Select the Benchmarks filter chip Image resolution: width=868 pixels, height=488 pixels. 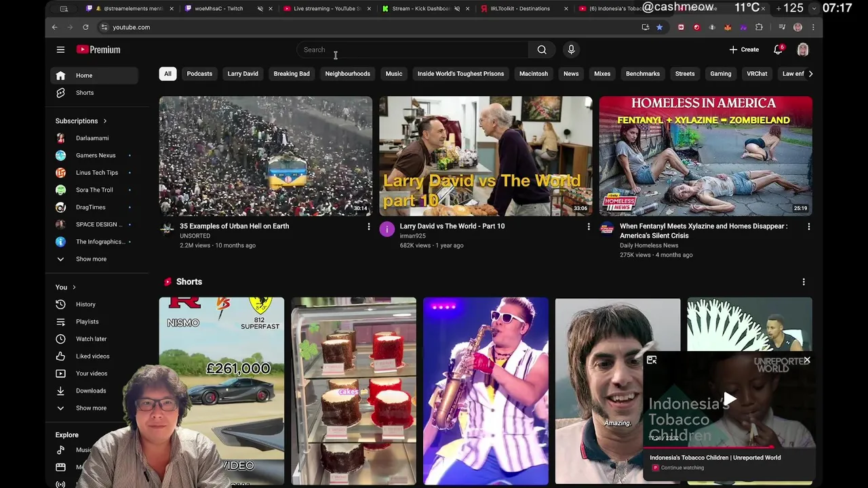(x=643, y=74)
